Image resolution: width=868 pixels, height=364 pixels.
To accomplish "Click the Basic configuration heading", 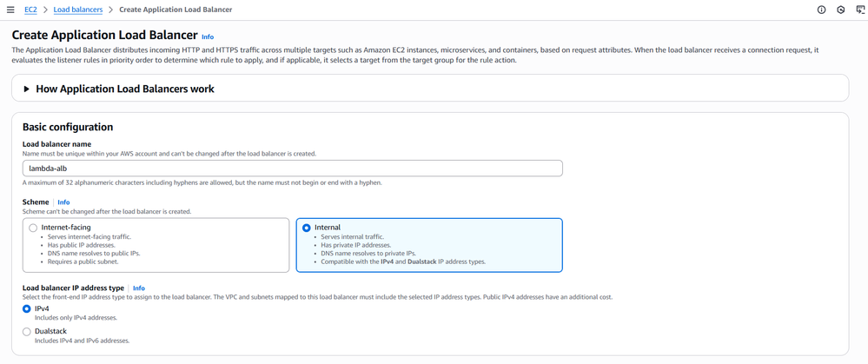I will (68, 127).
